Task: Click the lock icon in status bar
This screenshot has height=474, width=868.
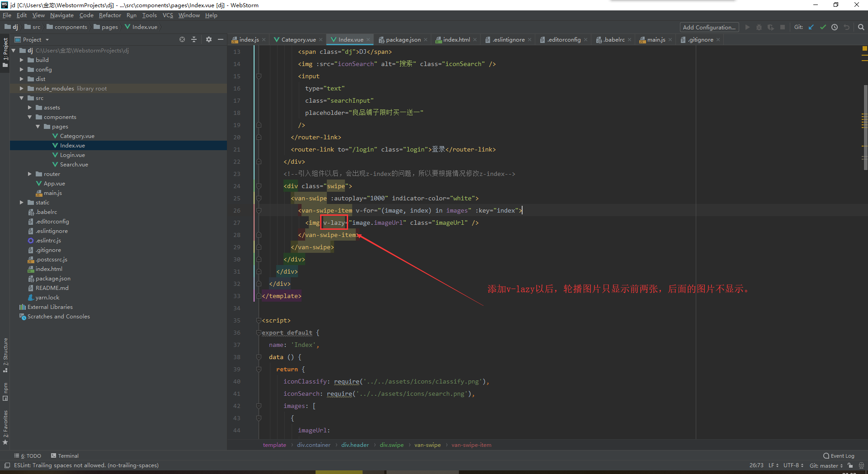Action: (850, 465)
